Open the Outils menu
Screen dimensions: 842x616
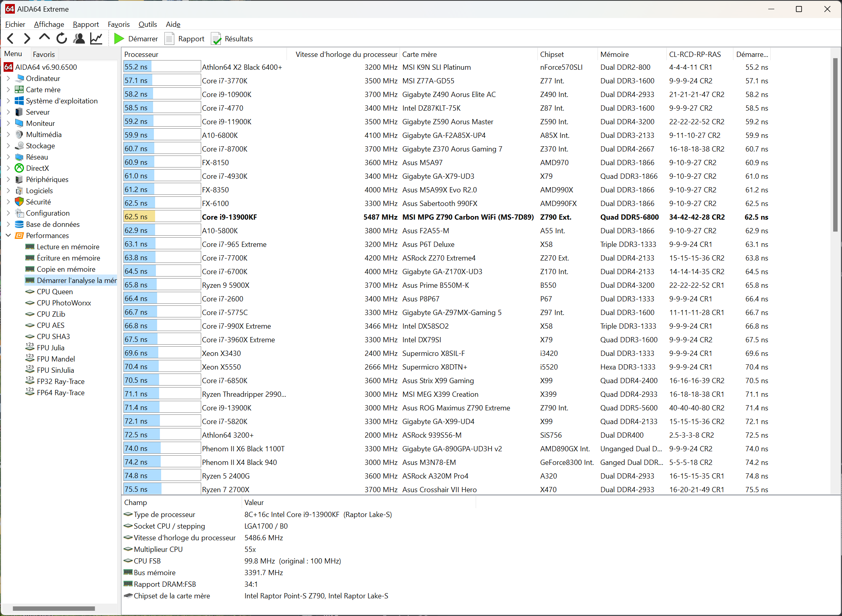coord(147,24)
